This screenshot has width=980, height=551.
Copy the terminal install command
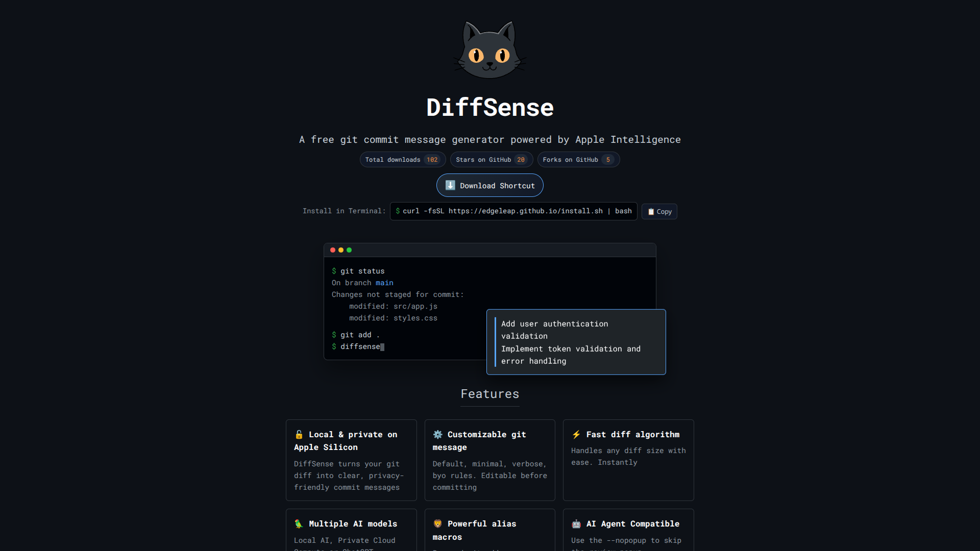tap(659, 211)
